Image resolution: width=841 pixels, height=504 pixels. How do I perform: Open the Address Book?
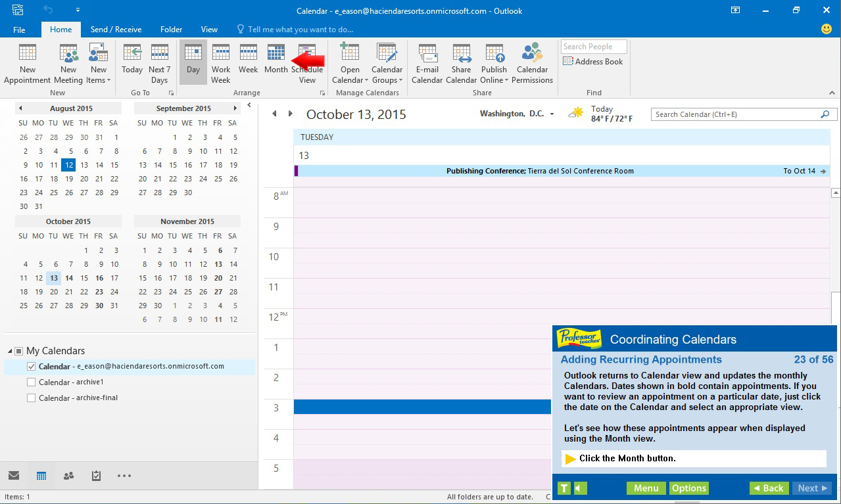(x=592, y=61)
